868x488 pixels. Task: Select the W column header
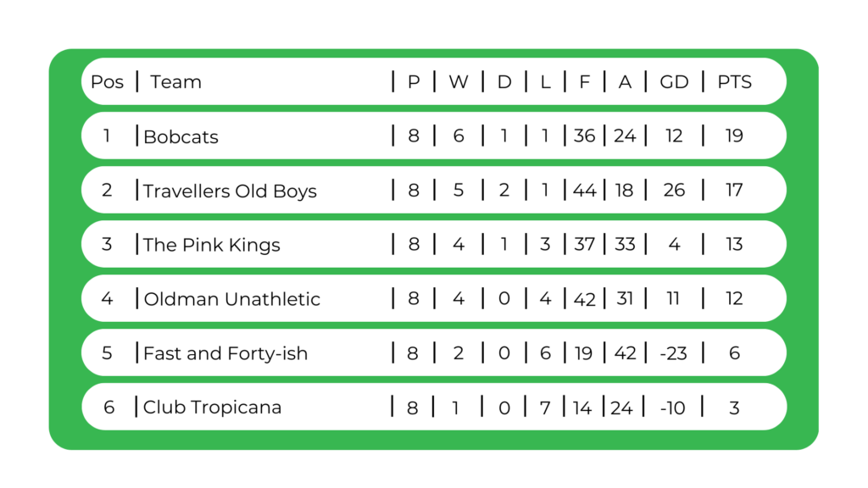pyautogui.click(x=458, y=82)
